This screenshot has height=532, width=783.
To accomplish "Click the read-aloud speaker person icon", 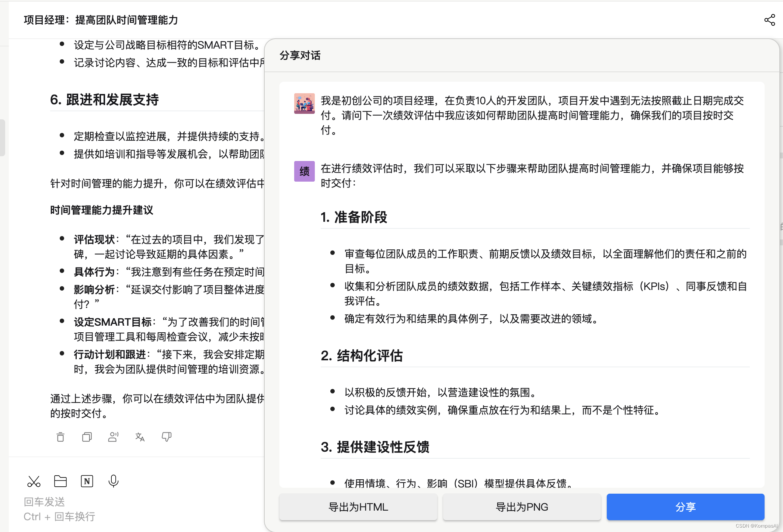I will pos(113,437).
